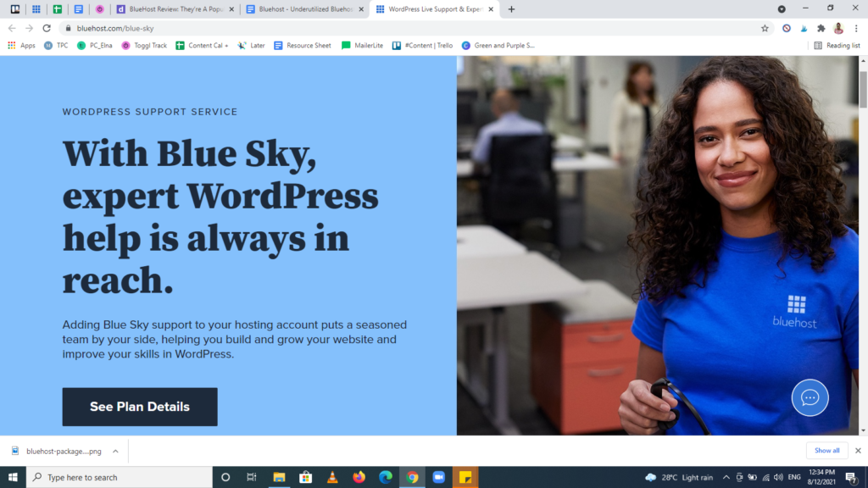
Task: Open File Explorer from taskbar
Action: 279,477
